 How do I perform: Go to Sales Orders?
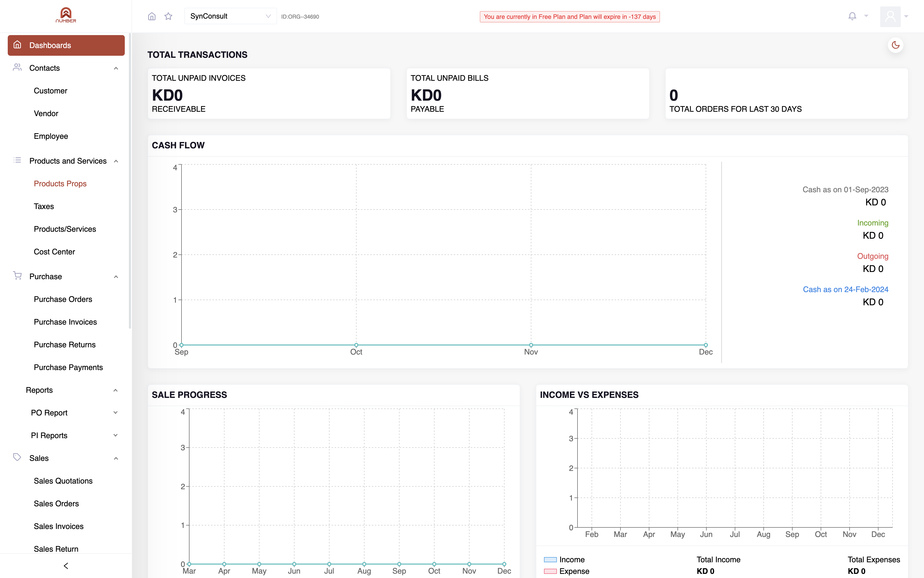coord(56,503)
